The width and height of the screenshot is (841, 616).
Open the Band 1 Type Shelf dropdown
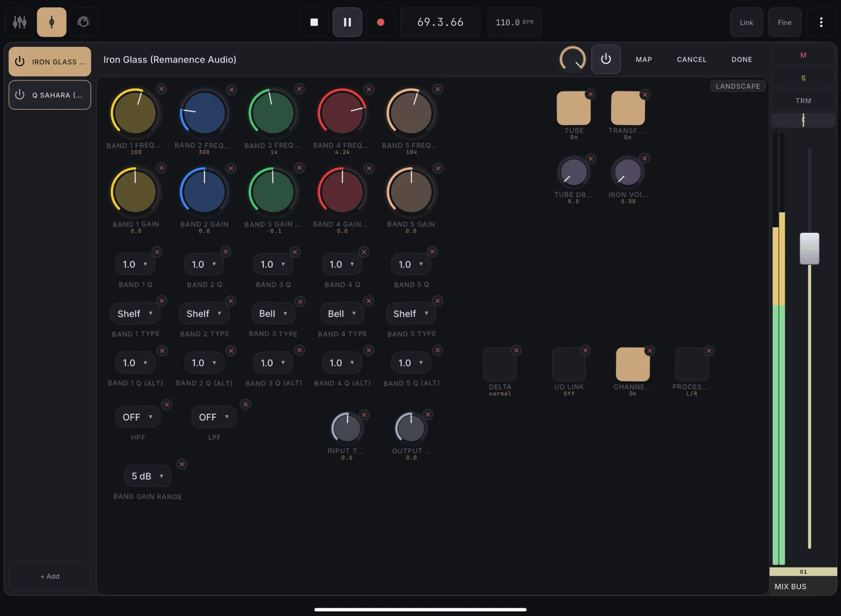[x=135, y=313]
